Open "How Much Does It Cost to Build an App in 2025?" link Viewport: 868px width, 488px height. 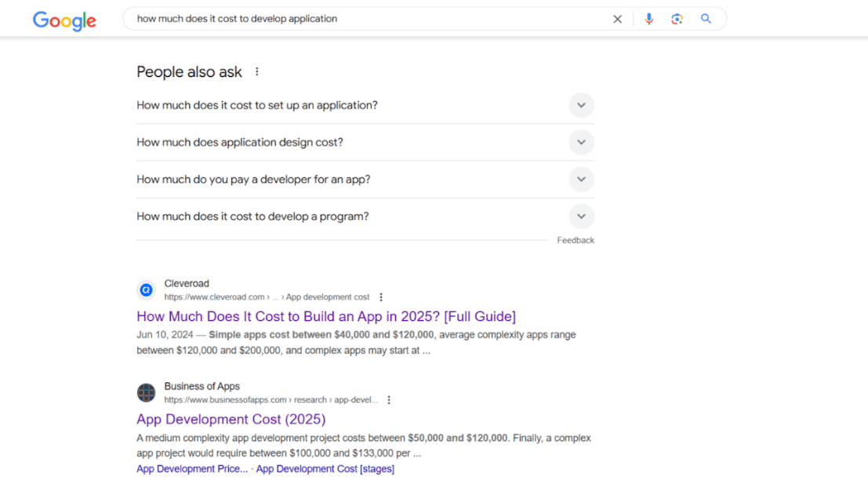[326, 316]
